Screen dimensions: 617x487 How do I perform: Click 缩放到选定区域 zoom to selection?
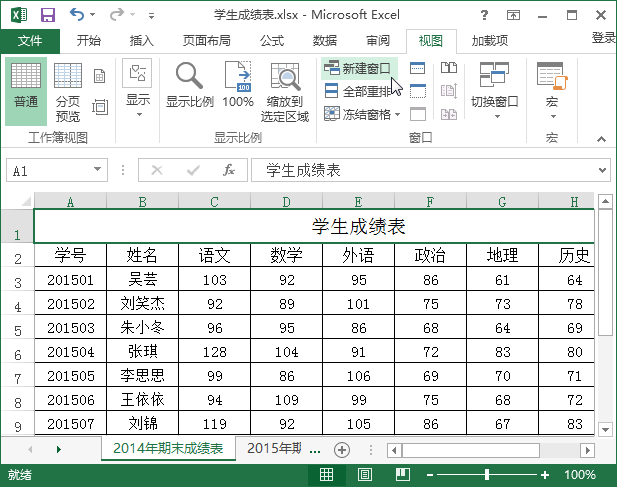tap(285, 93)
